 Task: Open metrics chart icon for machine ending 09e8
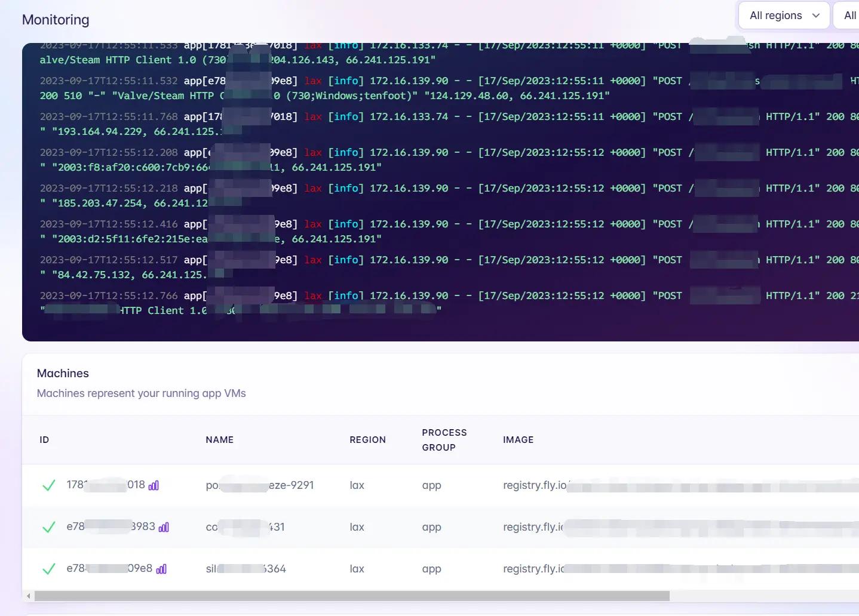click(x=161, y=569)
